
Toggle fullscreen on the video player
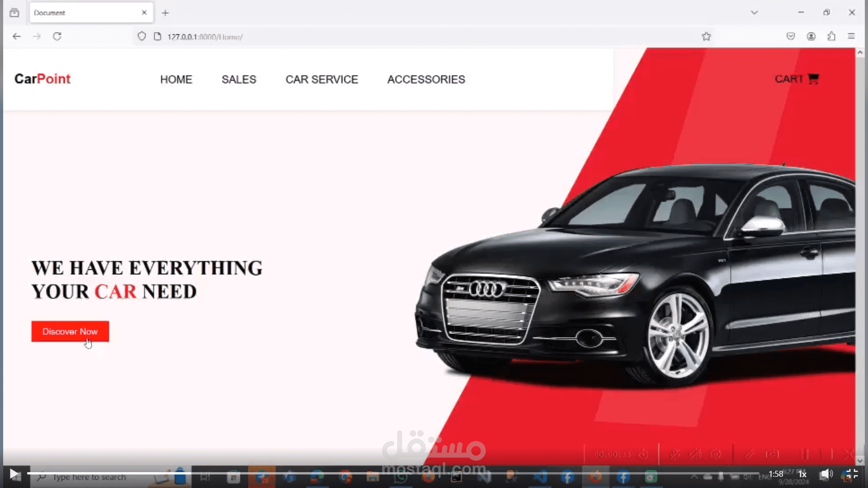tap(853, 474)
